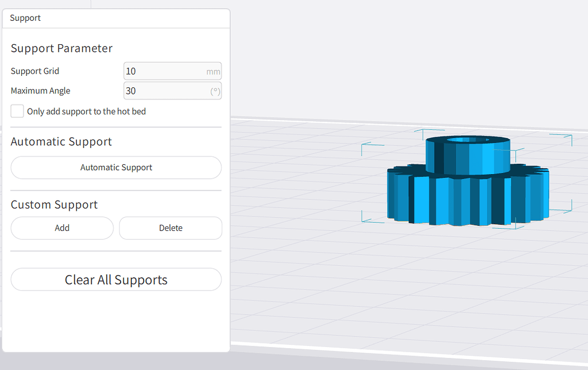Enable 'Only add support to the hot bed'
The height and width of the screenshot is (370, 588).
point(17,111)
